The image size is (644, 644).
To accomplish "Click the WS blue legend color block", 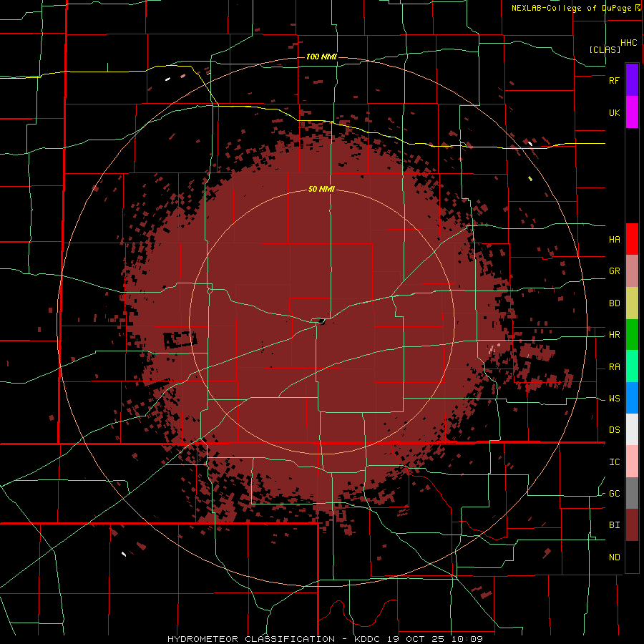I will tap(632, 398).
